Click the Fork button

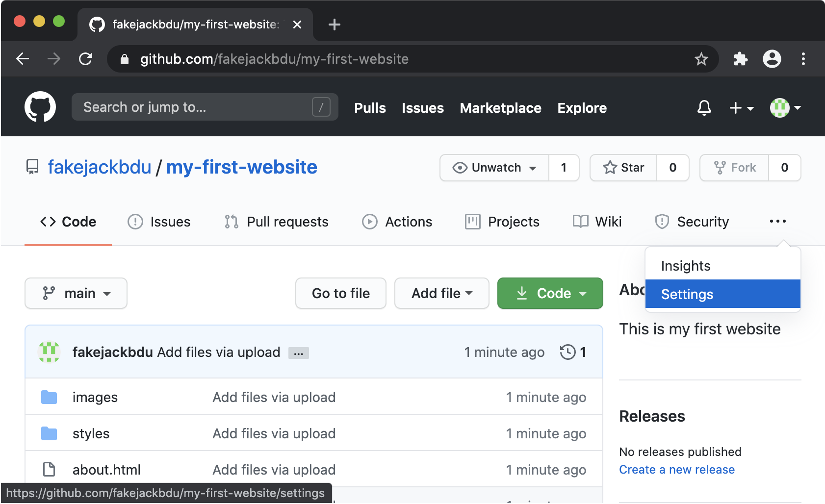pos(734,168)
